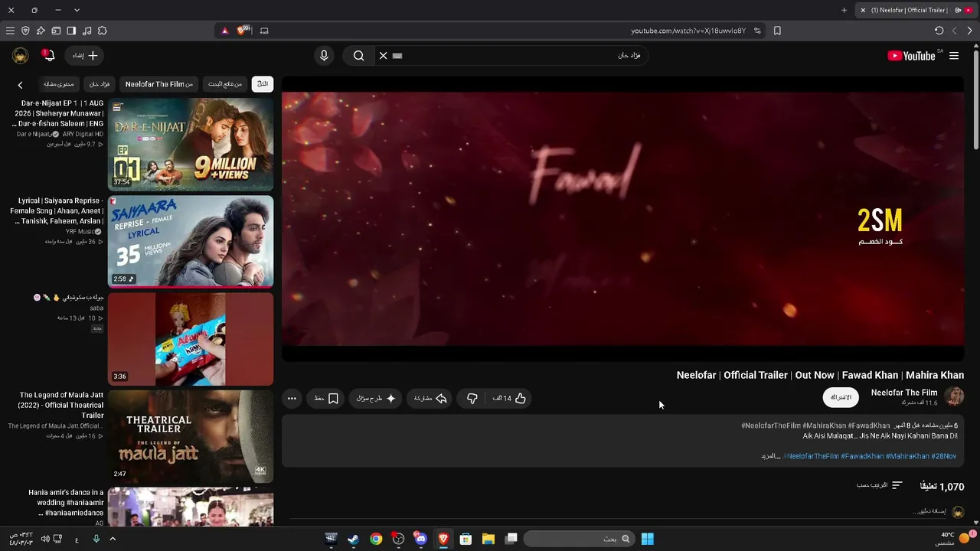Open the Brave rewards icon in toolbar
980x551 pixels.
pyautogui.click(x=41, y=31)
